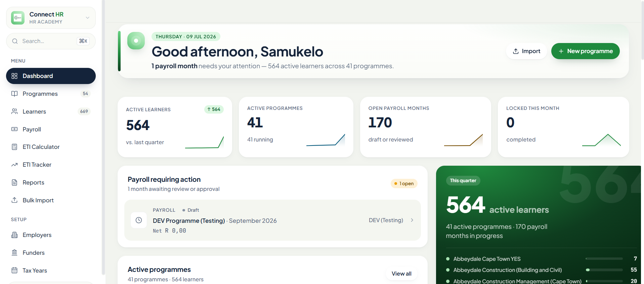
Task: Click the ⌘K shortcut badge
Action: coord(83,41)
